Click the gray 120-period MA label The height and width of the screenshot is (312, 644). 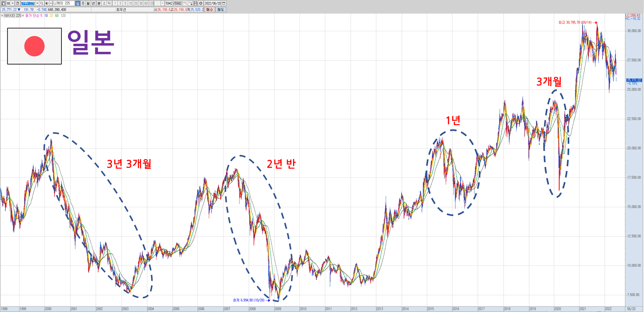point(63,15)
